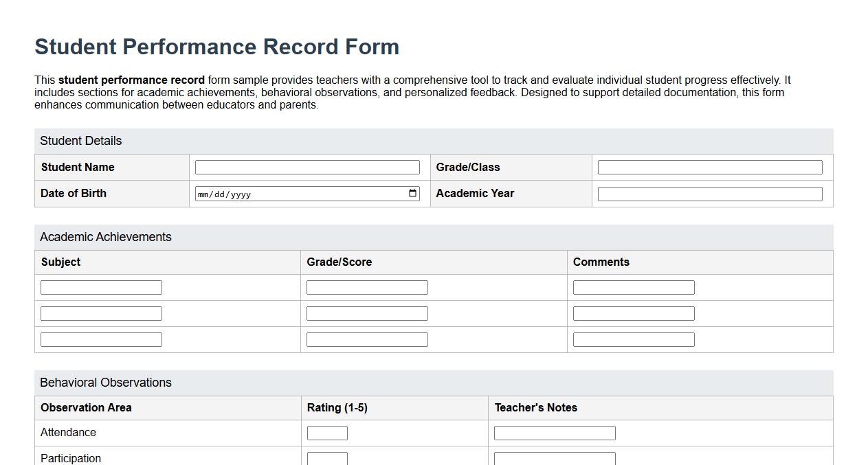The height and width of the screenshot is (465, 868).
Task: Click the third Subject input field
Action: pyautogui.click(x=101, y=339)
